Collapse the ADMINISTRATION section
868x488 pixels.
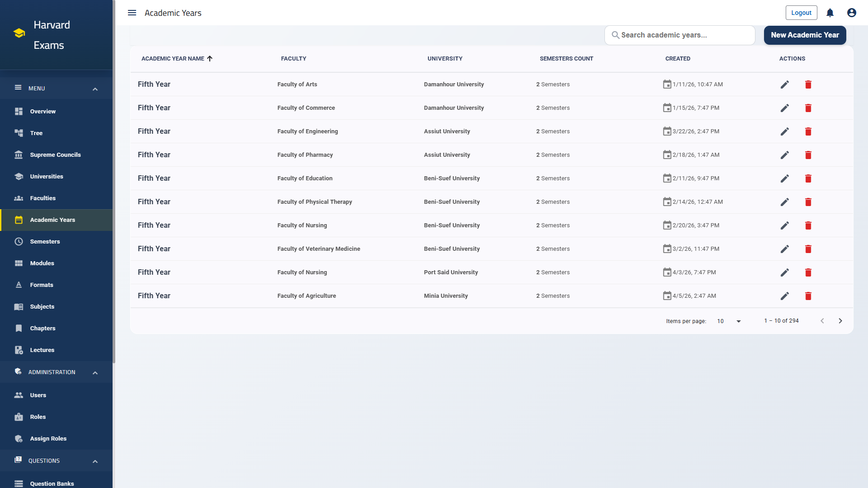[x=95, y=372]
